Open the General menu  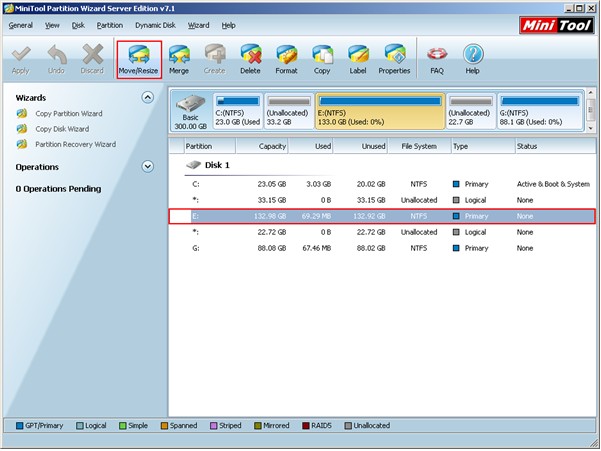pyautogui.click(x=21, y=25)
